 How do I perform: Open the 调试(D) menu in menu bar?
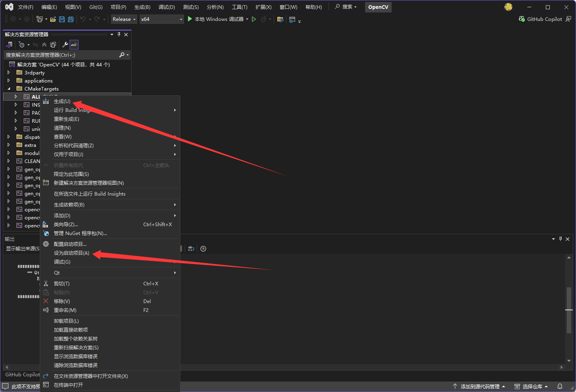[167, 7]
